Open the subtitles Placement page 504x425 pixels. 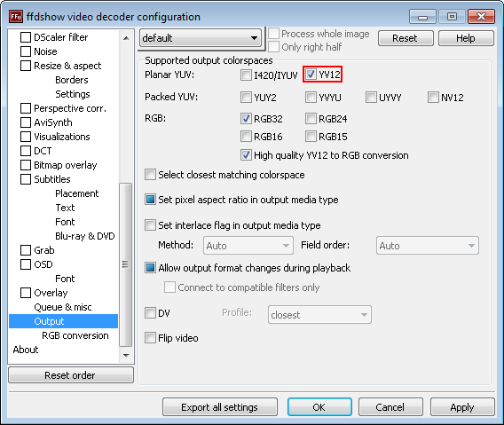[x=77, y=193]
